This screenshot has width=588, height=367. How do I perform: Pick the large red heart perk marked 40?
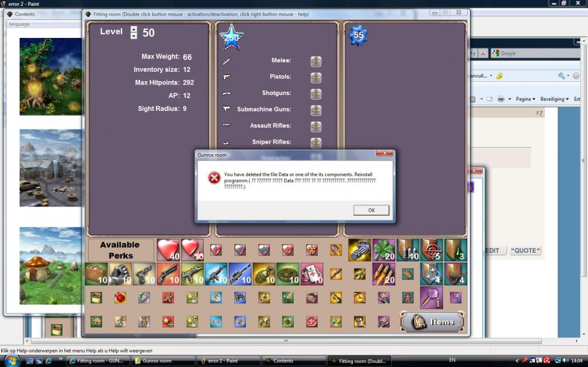point(168,250)
